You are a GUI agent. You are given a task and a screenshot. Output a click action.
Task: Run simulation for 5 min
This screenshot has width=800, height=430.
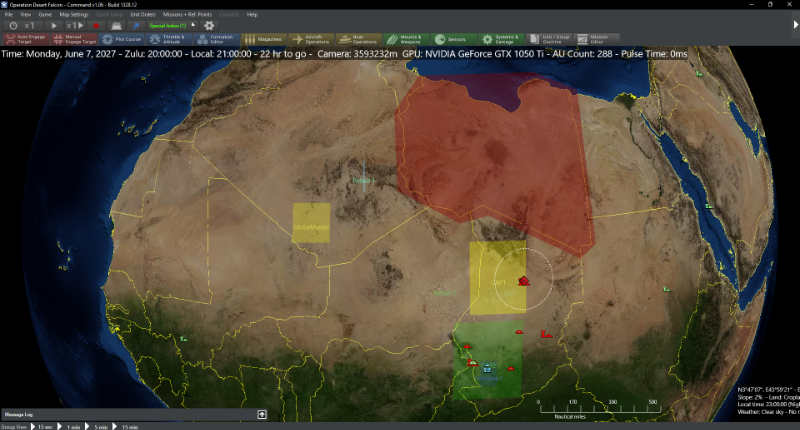click(97, 426)
